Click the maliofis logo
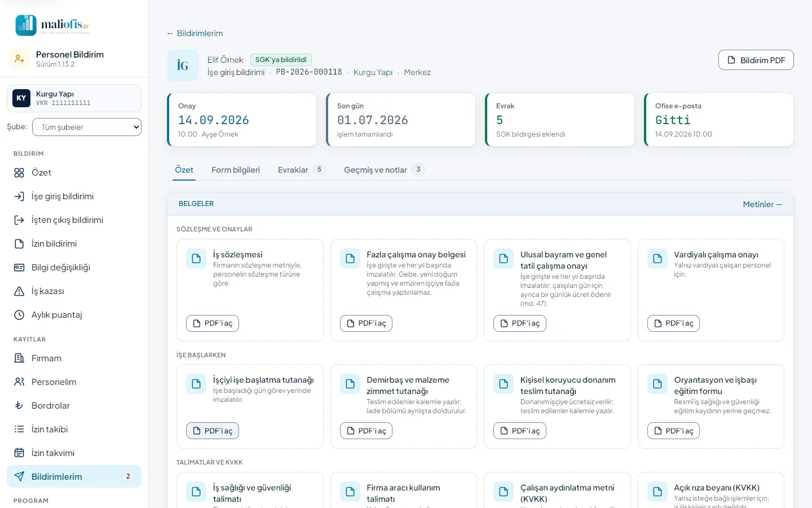The width and height of the screenshot is (812, 508). 52,25
